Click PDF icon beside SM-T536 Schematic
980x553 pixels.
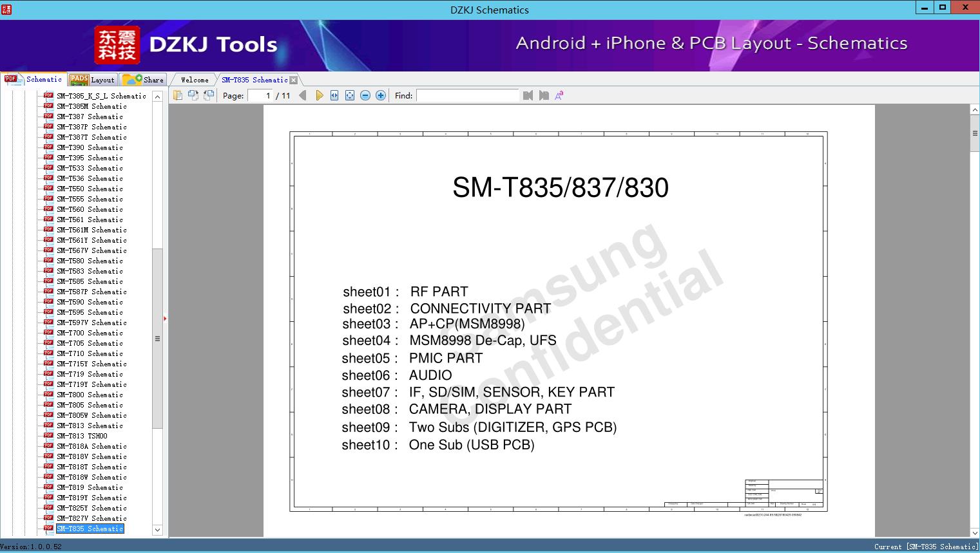click(48, 178)
